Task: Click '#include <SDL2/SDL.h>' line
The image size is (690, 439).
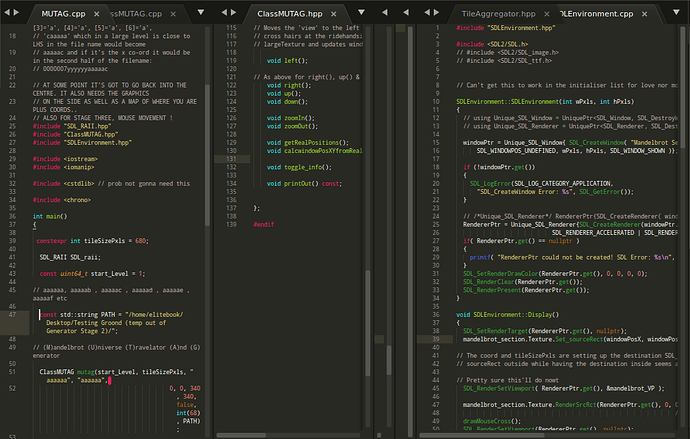Action: click(492, 44)
